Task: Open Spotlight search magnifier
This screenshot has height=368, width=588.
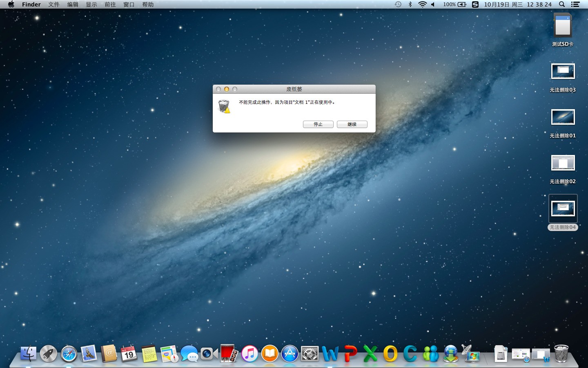Action: (x=562, y=4)
